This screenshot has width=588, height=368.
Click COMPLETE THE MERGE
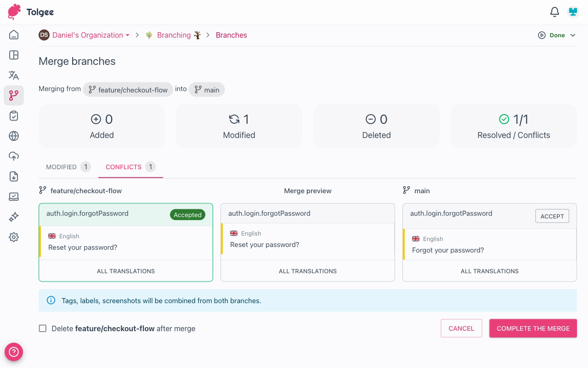(533, 328)
